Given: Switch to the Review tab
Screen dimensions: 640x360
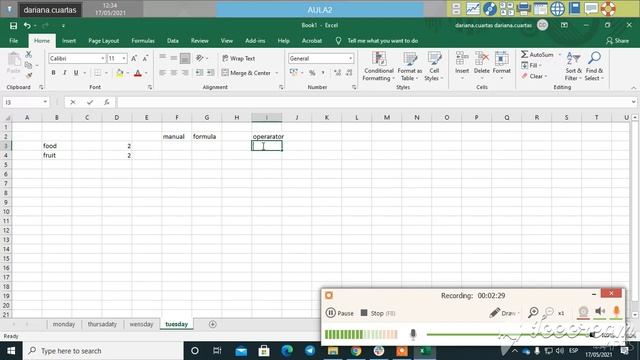Looking at the screenshot, I should pyautogui.click(x=200, y=41).
